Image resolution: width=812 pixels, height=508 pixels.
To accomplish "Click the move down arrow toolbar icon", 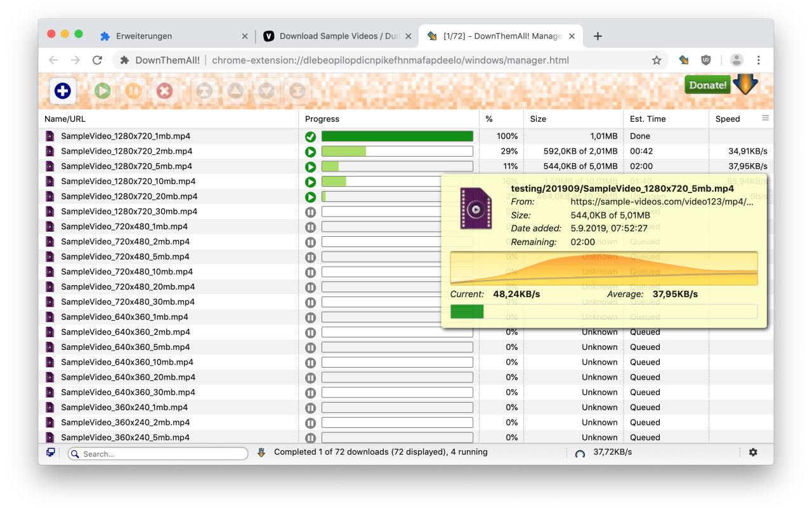I will [x=266, y=91].
